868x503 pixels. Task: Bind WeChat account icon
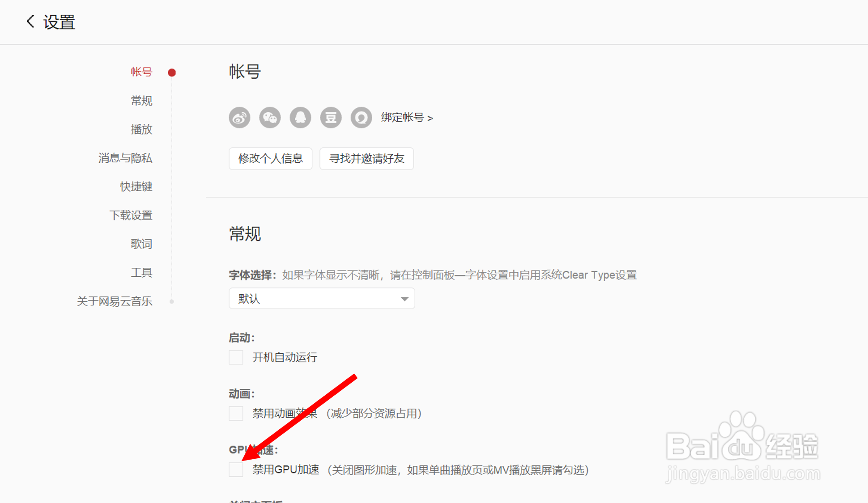[x=270, y=118]
